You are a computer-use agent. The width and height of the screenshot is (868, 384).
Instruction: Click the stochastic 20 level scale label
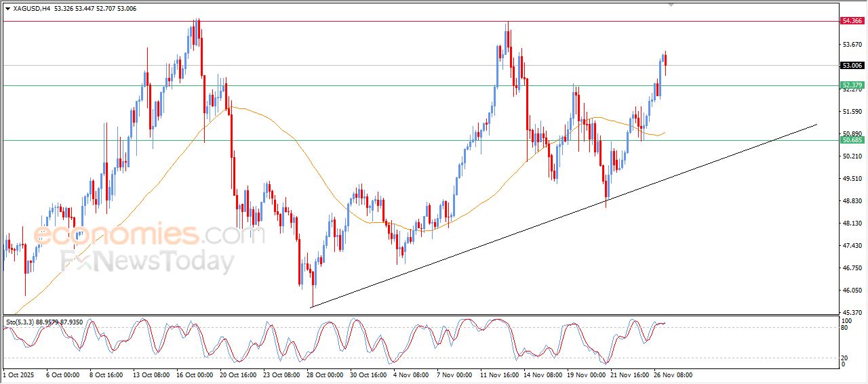tap(844, 358)
